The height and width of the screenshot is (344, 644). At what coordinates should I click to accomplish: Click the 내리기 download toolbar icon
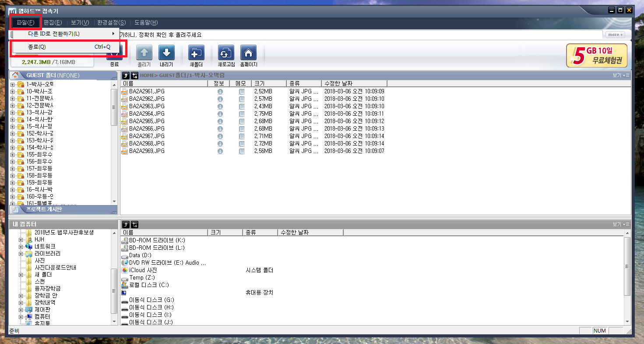[x=166, y=53]
